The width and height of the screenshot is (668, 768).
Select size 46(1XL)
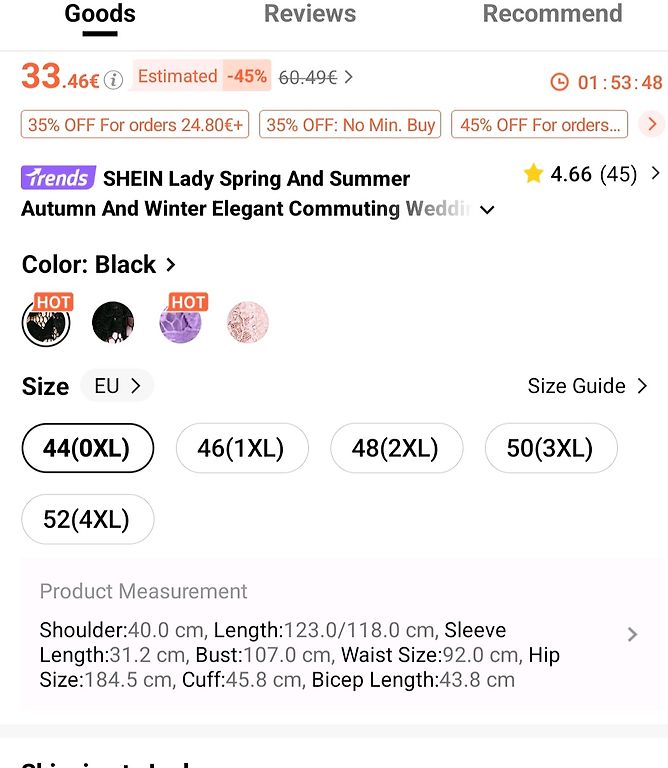click(242, 448)
